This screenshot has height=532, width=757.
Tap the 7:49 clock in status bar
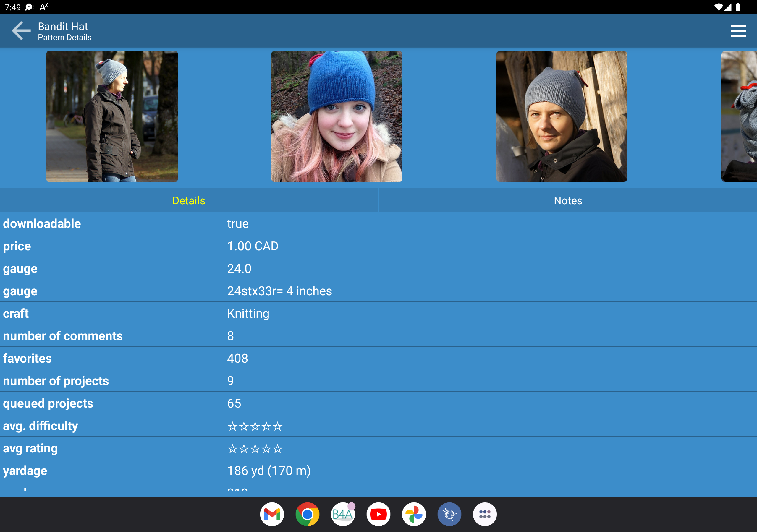point(13,7)
